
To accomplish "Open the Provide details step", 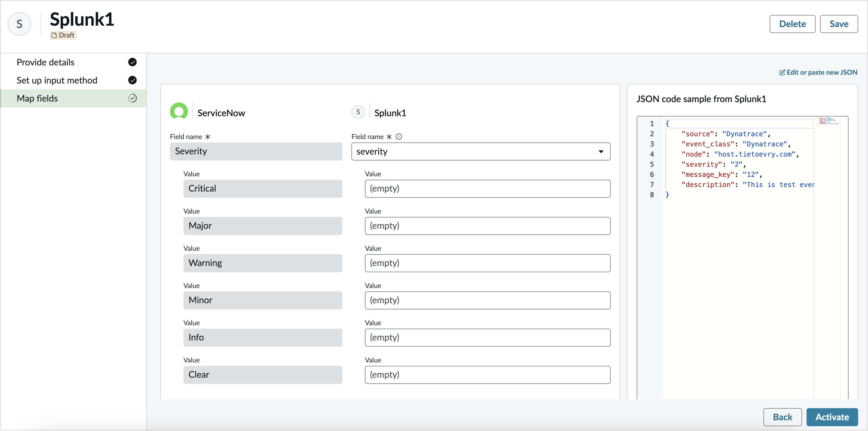I will click(74, 62).
